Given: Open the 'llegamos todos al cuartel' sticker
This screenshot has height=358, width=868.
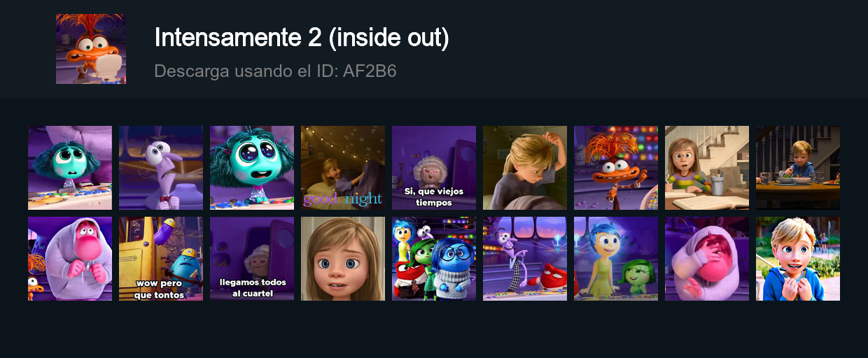Looking at the screenshot, I should pos(252,259).
